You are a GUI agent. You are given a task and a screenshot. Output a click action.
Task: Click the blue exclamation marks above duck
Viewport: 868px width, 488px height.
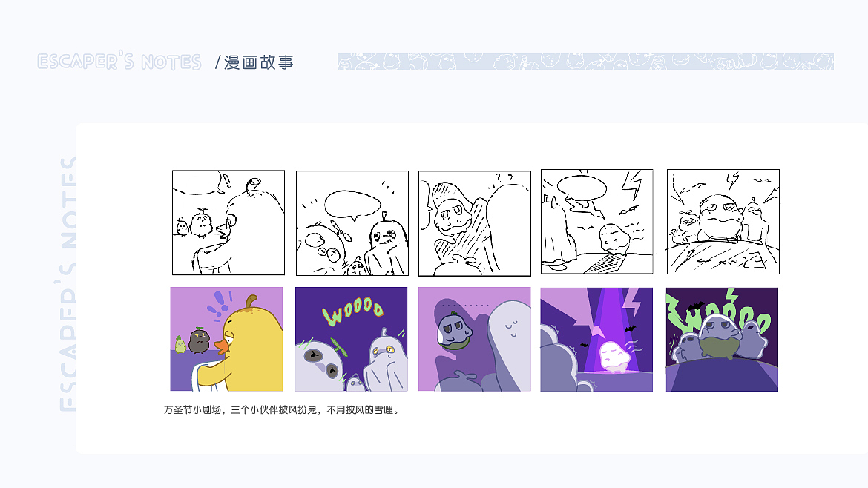217,304
